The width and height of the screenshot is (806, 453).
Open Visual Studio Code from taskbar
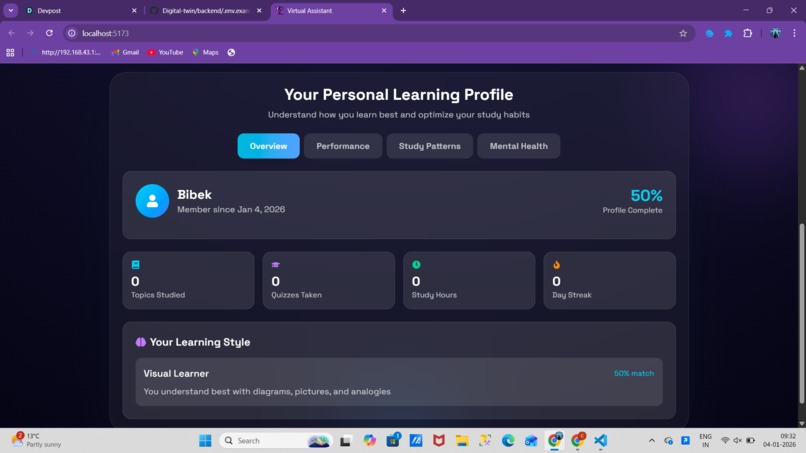600,441
